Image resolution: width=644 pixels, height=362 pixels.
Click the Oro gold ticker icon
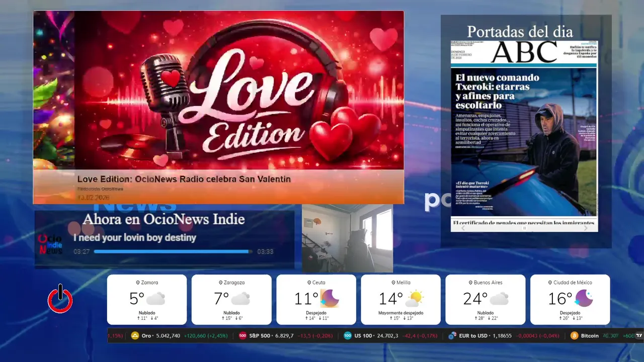(x=135, y=336)
